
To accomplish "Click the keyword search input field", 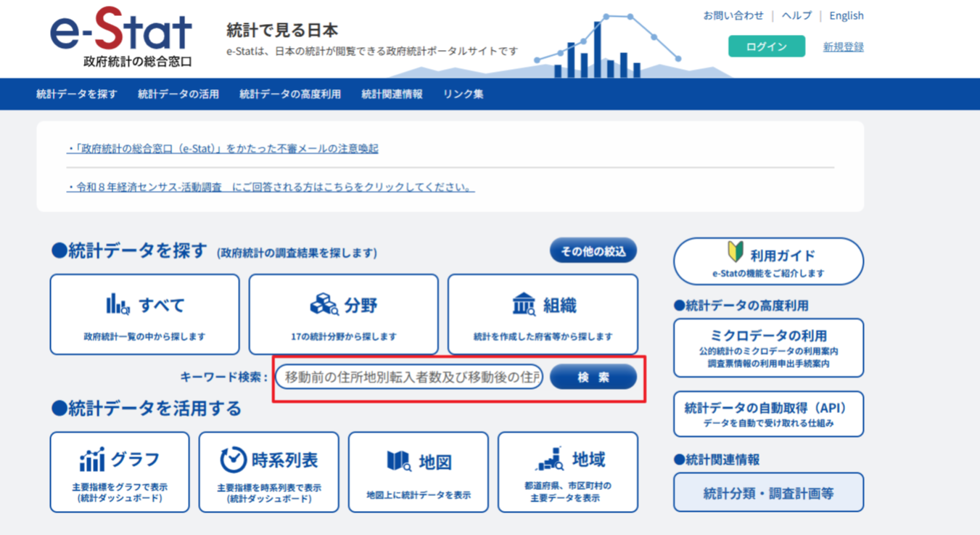I will (x=409, y=377).
